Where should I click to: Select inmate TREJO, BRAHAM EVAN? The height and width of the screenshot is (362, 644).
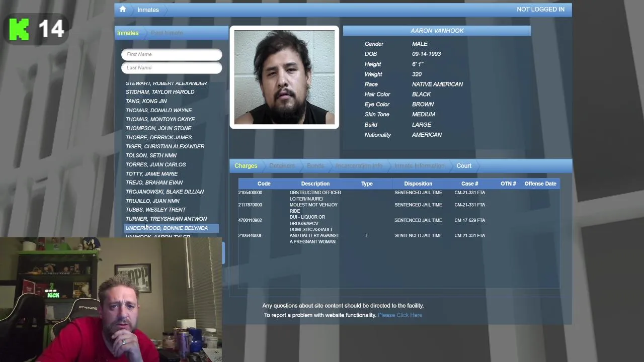pos(154,183)
